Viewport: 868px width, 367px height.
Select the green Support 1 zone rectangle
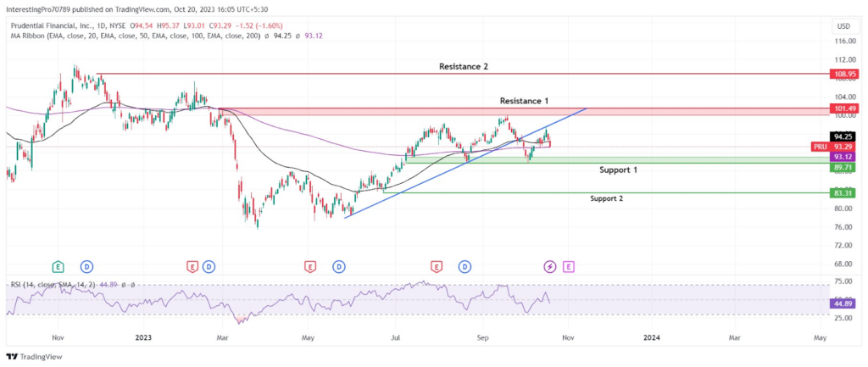(x=617, y=160)
